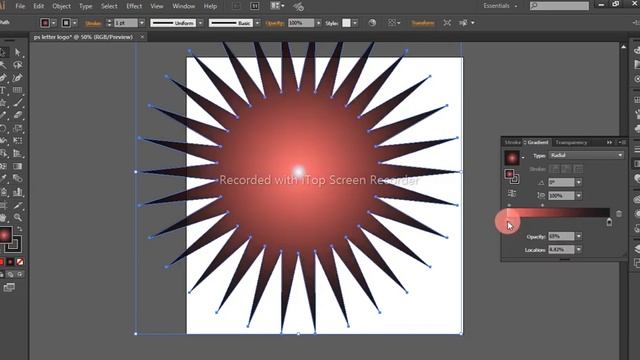Open the Window menu
The height and width of the screenshot is (360, 640).
[x=183, y=6]
